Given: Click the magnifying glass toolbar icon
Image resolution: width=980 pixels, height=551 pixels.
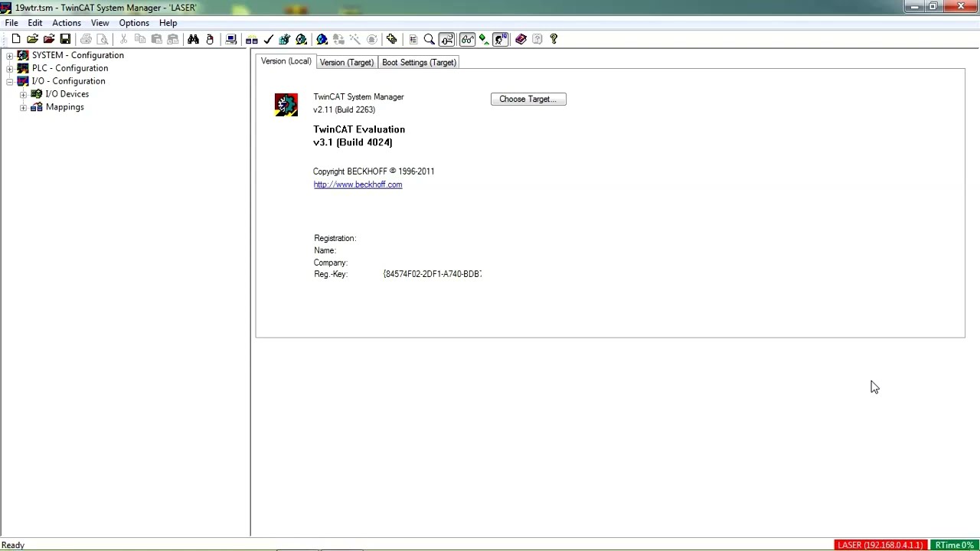Looking at the screenshot, I should [430, 39].
